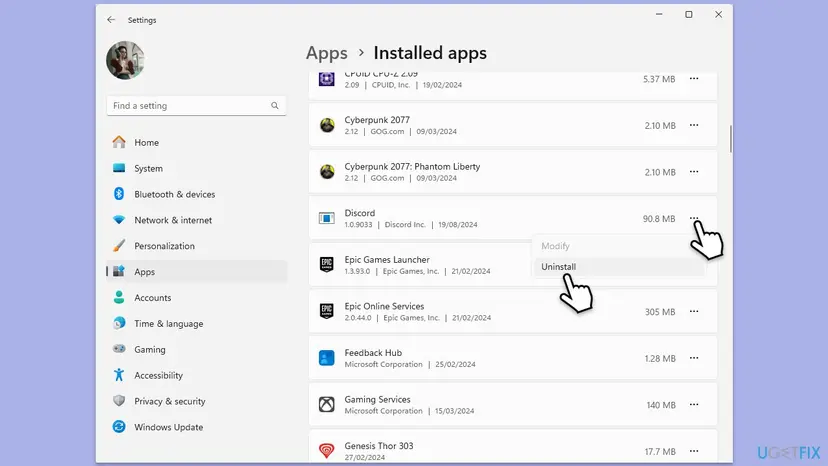Open more options for Feedback Hub
828x466 pixels.
point(694,358)
